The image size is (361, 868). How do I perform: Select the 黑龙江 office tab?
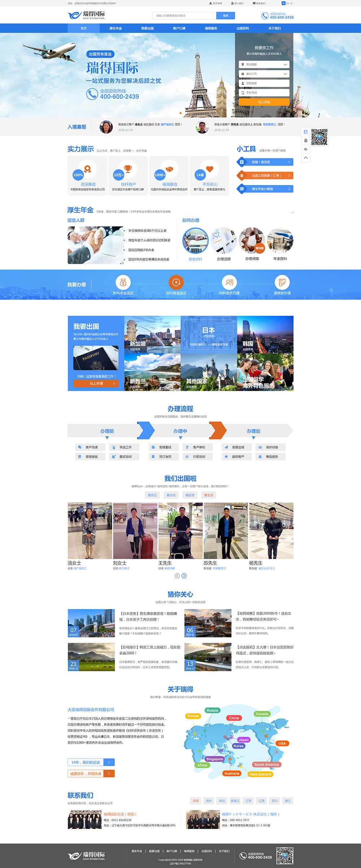pos(235,801)
